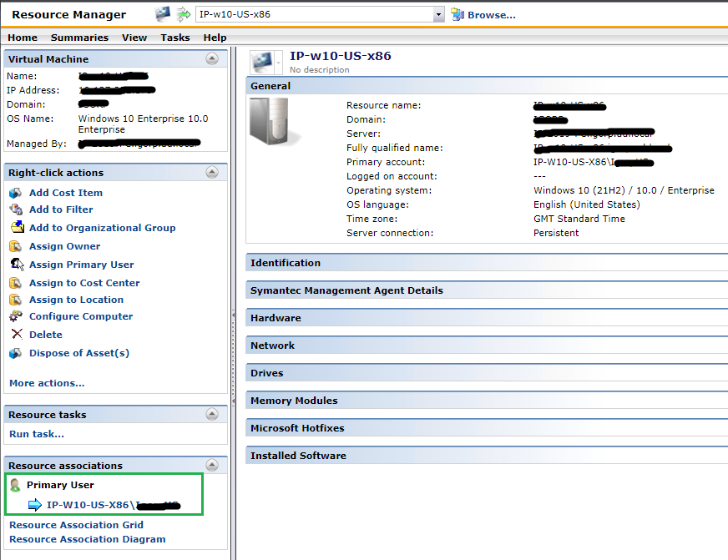This screenshot has width=728, height=560.
Task: Click the Add to Organizational Group icon
Action: tap(16, 228)
